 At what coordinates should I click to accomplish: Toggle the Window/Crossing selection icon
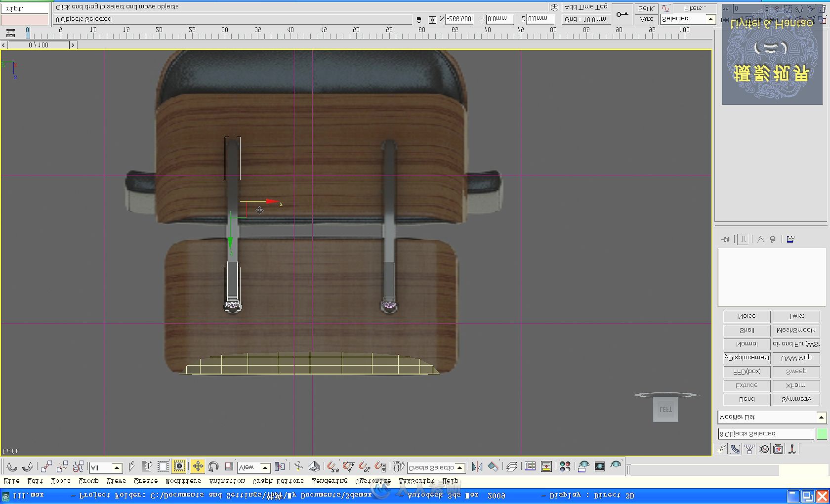[x=179, y=466]
